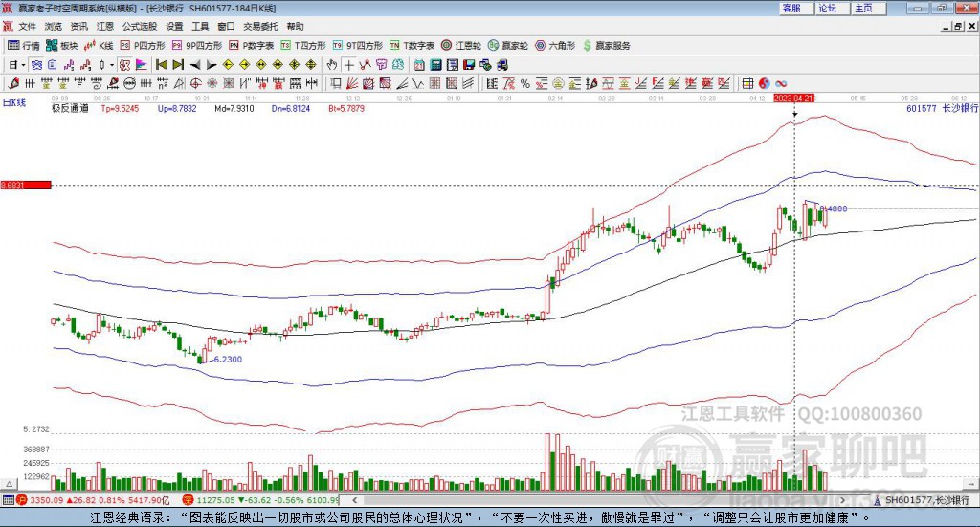
Task: Select the hand pan tool
Action: 331,65
